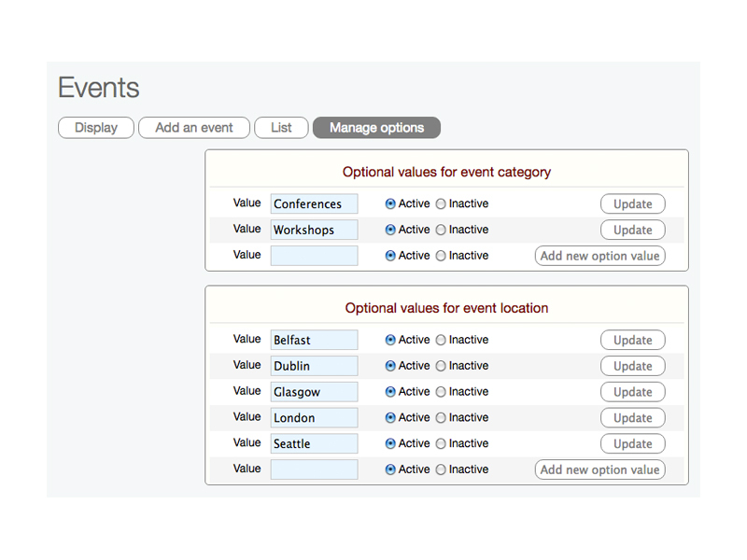The height and width of the screenshot is (560, 747).
Task: Focus the empty event category value field
Action: pos(314,256)
